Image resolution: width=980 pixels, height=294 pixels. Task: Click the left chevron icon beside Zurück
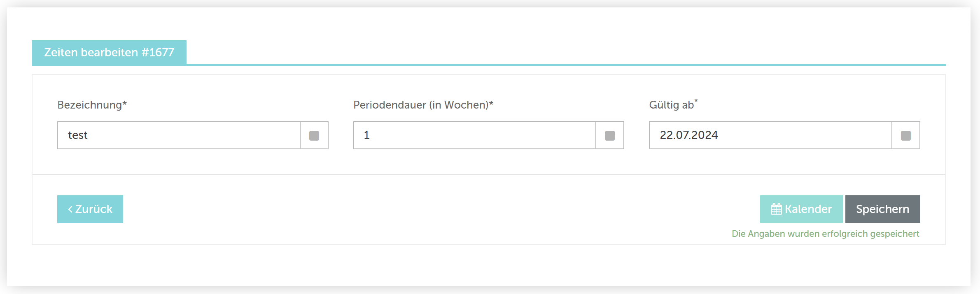coord(70,209)
